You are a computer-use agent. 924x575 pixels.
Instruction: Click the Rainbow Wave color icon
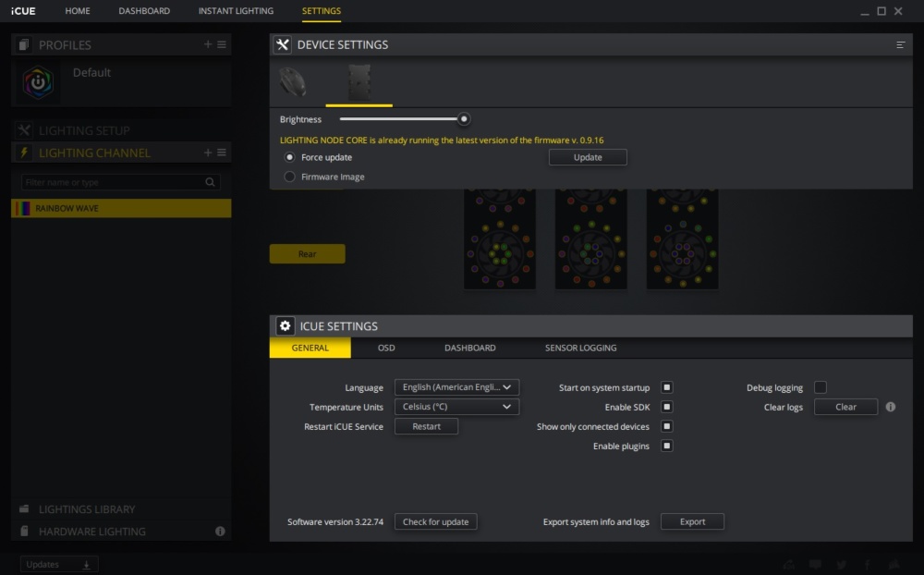(x=23, y=208)
